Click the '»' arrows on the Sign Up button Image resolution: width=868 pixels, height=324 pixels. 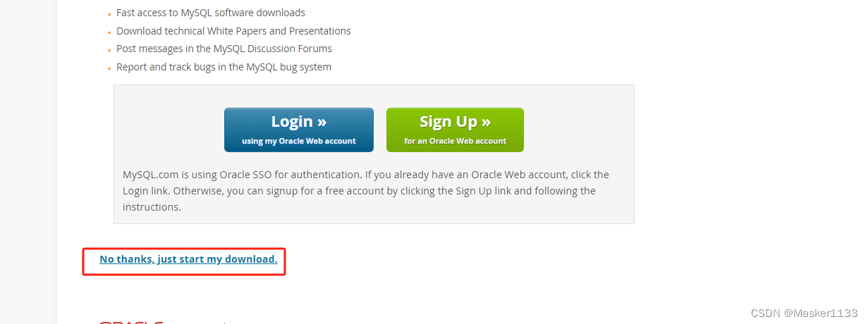tap(486, 121)
